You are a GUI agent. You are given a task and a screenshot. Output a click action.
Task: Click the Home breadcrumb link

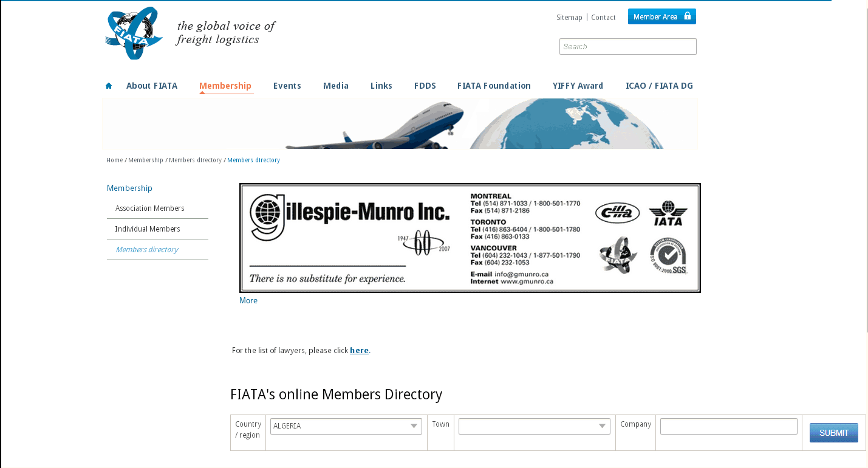pyautogui.click(x=115, y=160)
